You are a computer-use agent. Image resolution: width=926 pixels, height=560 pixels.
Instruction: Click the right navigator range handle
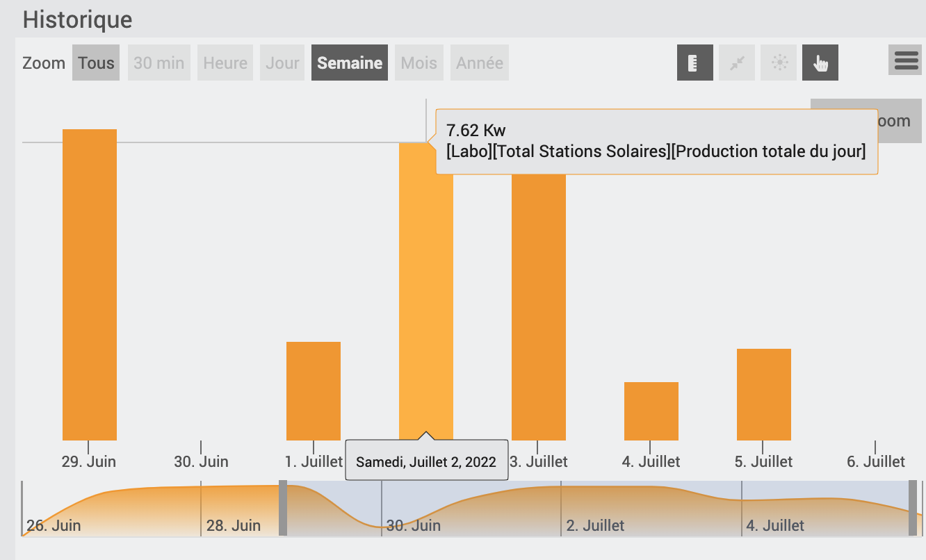(913, 508)
